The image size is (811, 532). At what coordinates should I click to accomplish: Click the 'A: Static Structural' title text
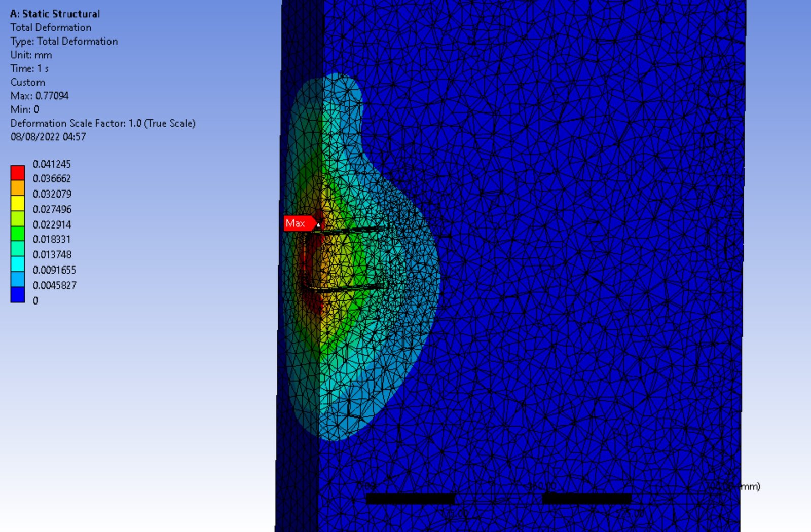[55, 14]
